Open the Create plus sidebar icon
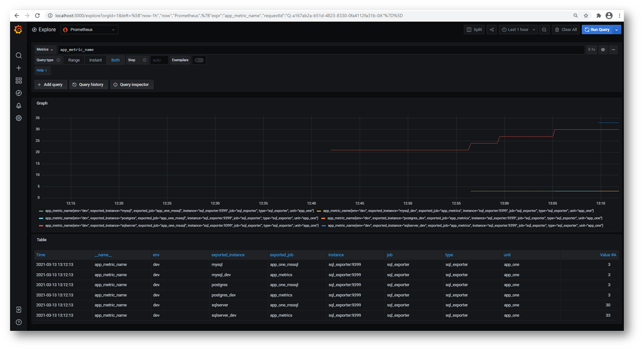The image size is (644, 351). click(19, 68)
